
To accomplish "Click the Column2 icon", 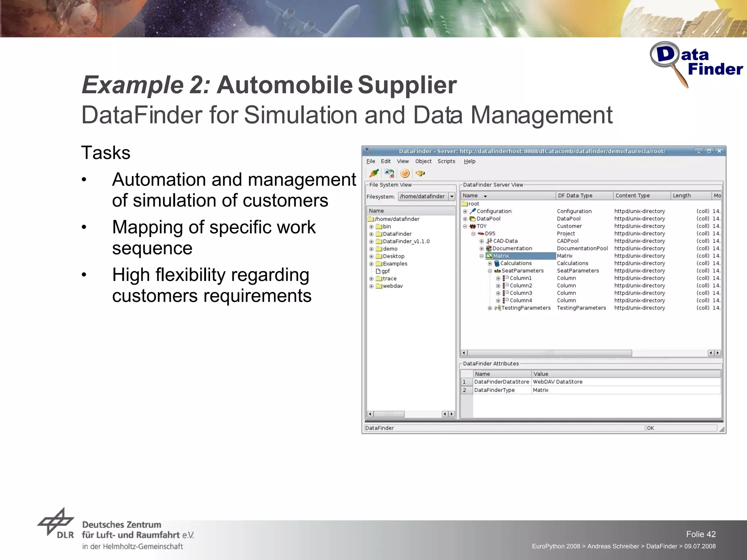I will pyautogui.click(x=506, y=285).
